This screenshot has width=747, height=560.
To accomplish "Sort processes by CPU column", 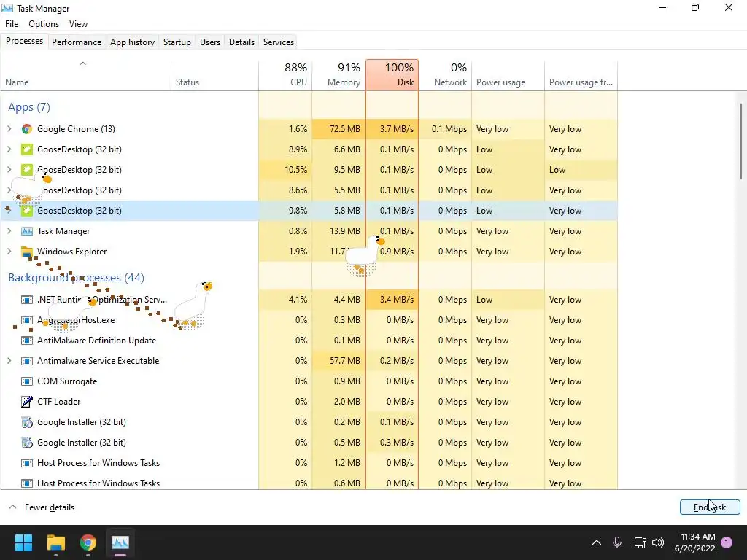I will click(285, 76).
